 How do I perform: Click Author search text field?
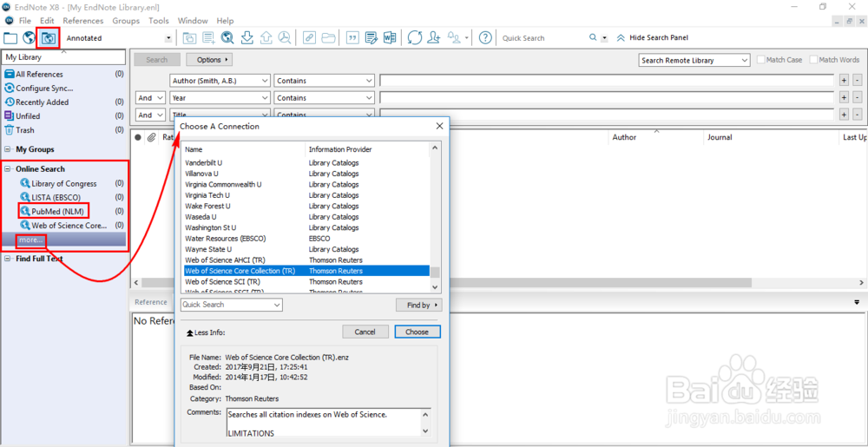coord(607,81)
